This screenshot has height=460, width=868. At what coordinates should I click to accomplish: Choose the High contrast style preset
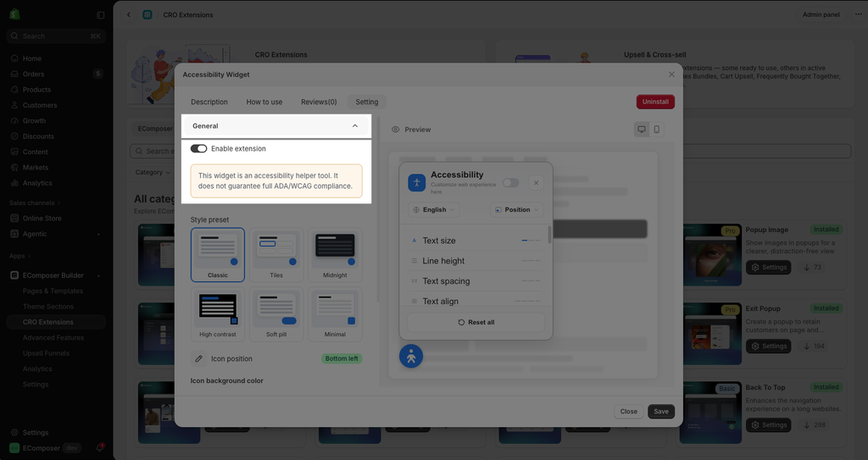[x=218, y=313]
